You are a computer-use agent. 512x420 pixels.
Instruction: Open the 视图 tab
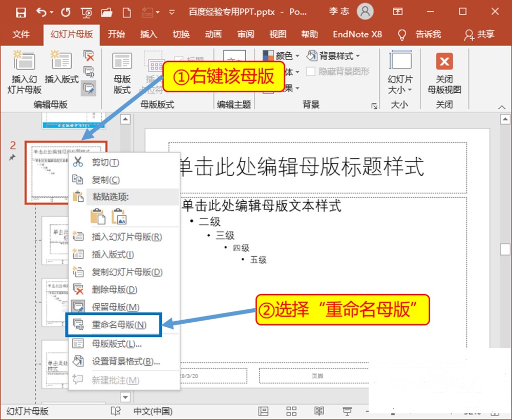(278, 34)
